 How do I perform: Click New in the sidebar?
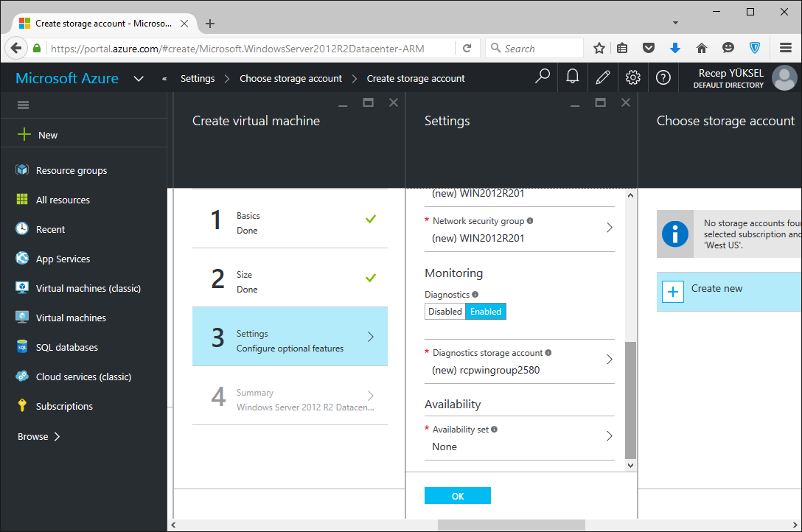coord(48,135)
